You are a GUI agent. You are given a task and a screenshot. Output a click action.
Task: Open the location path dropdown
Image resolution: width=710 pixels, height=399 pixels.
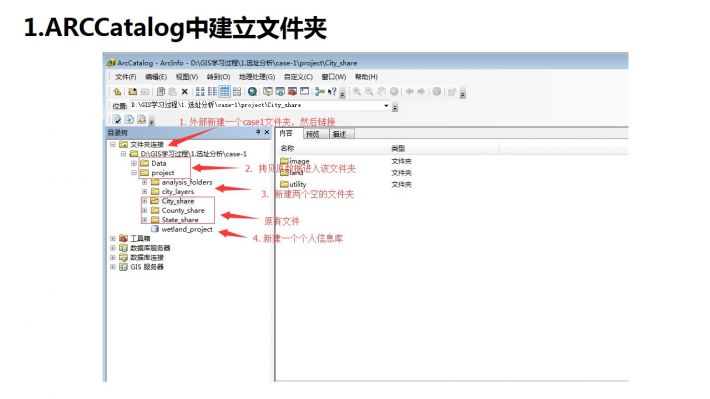point(386,106)
